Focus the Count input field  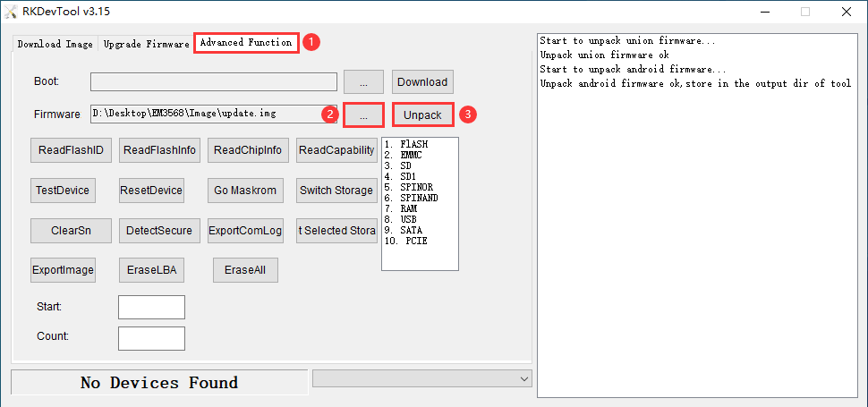151,338
